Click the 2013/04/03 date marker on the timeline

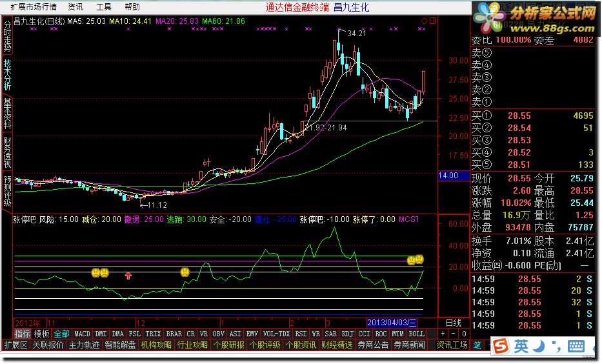click(x=392, y=323)
